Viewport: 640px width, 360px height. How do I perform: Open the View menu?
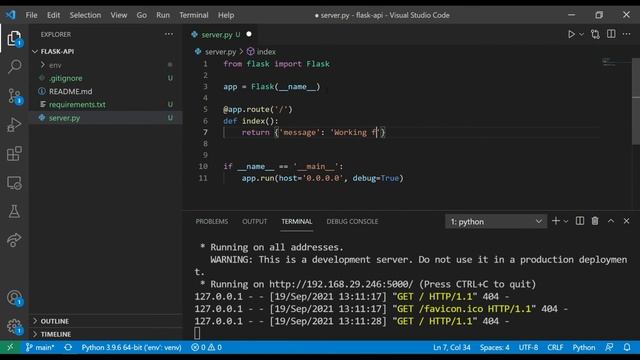coord(119,15)
